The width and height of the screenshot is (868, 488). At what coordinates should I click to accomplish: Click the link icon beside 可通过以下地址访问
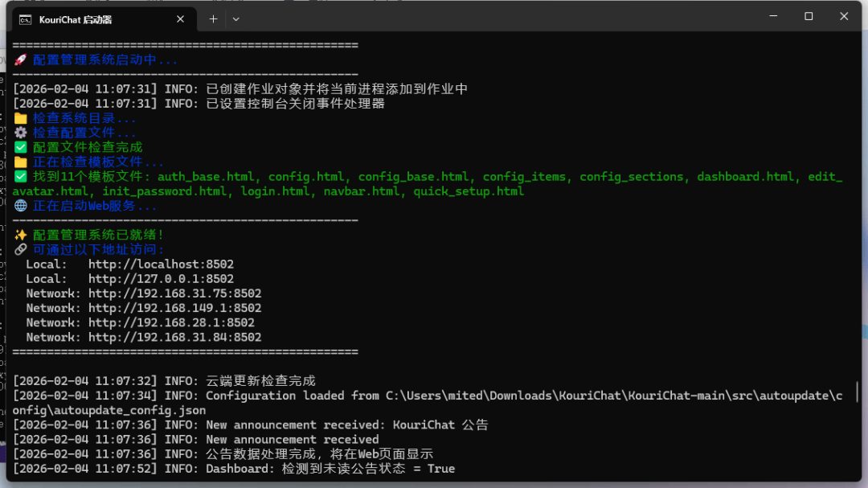[x=20, y=249]
